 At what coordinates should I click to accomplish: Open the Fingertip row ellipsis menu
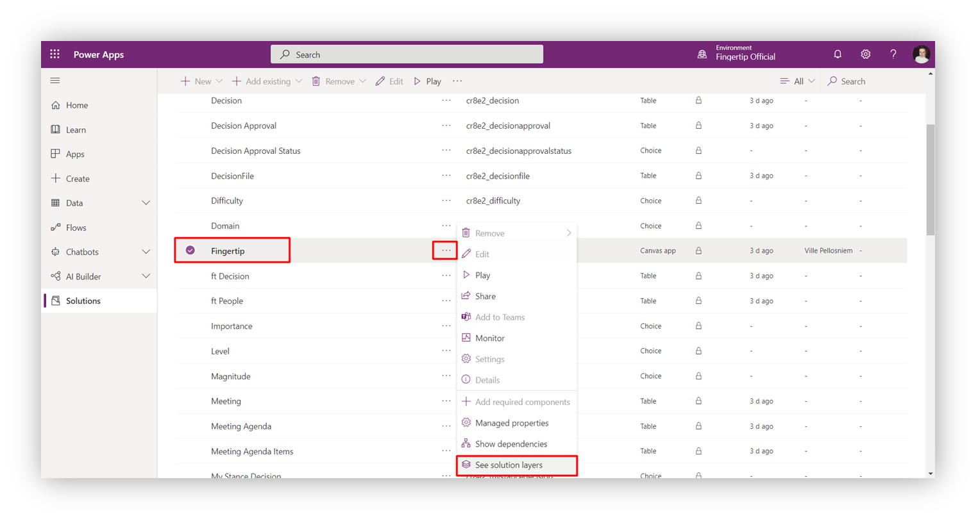point(446,251)
